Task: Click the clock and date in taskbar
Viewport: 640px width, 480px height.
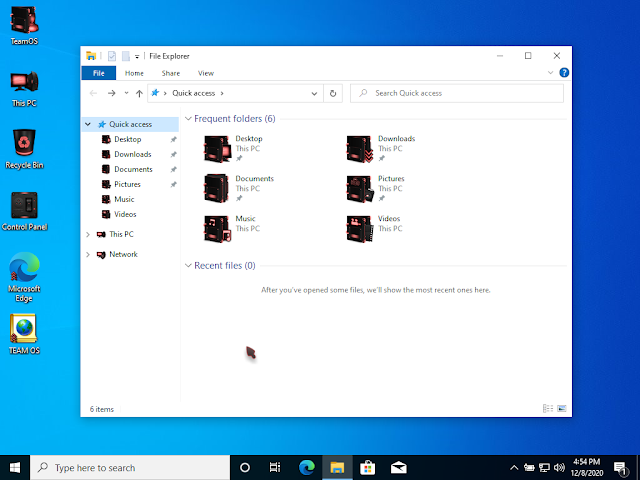Action: click(587, 467)
